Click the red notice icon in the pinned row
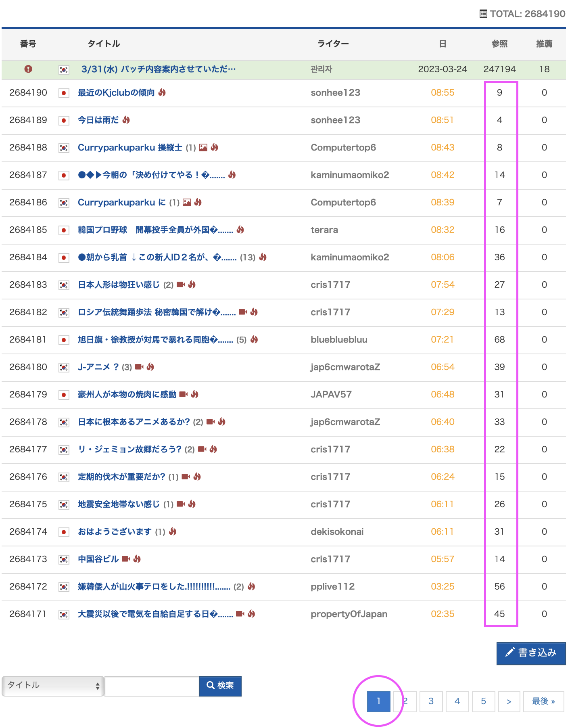Viewport: 572px width, 728px height. click(x=28, y=69)
